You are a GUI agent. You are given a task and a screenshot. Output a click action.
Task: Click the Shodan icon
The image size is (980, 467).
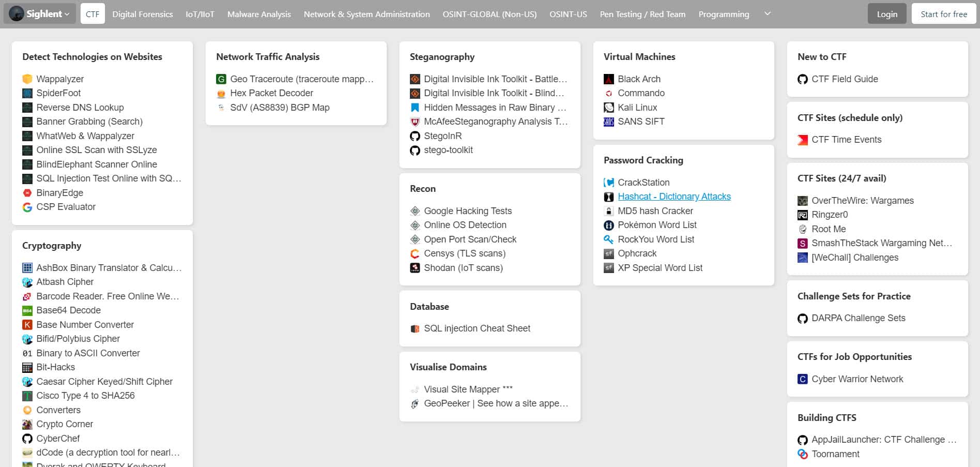click(415, 268)
